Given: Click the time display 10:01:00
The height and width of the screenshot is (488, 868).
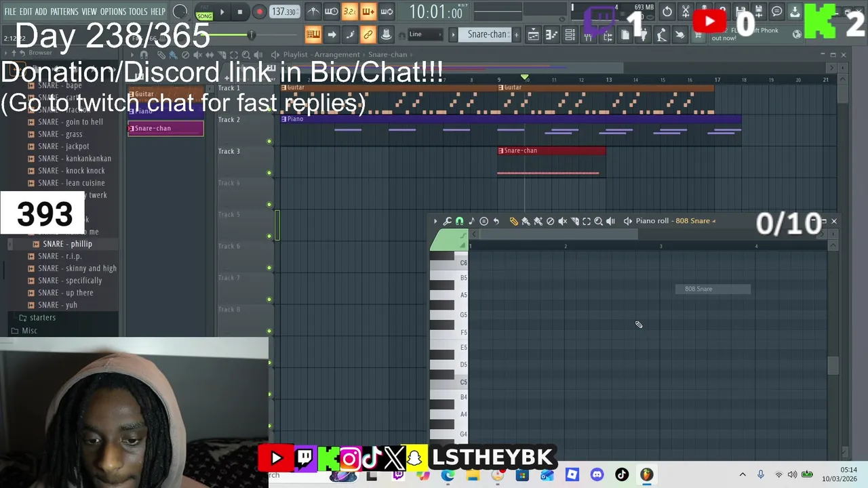Looking at the screenshot, I should (x=435, y=12).
